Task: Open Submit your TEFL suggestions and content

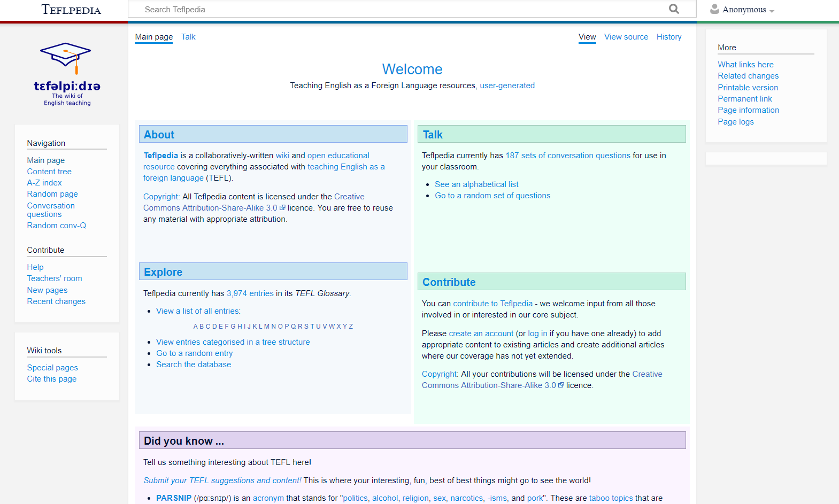Action: click(222, 480)
